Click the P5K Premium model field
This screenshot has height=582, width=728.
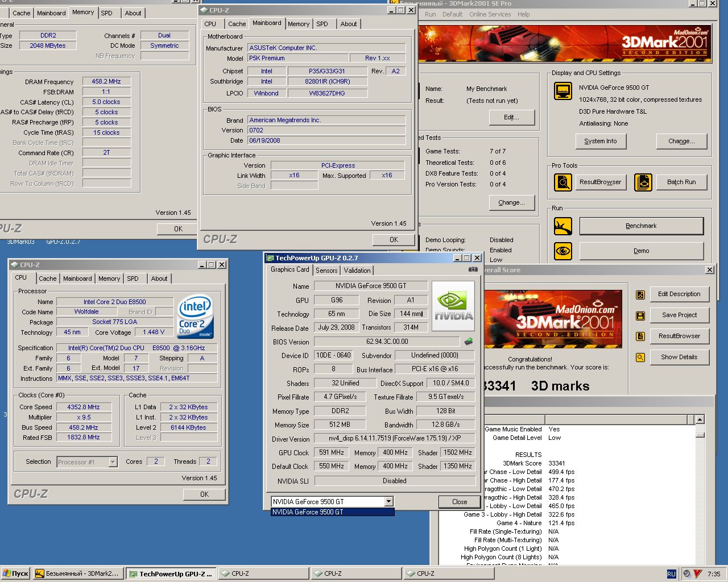pyautogui.click(x=299, y=59)
